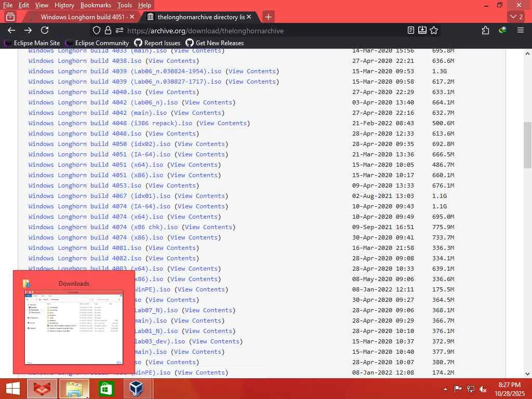
Task: Click the colorful extension icon in toolbar
Action: [502, 30]
